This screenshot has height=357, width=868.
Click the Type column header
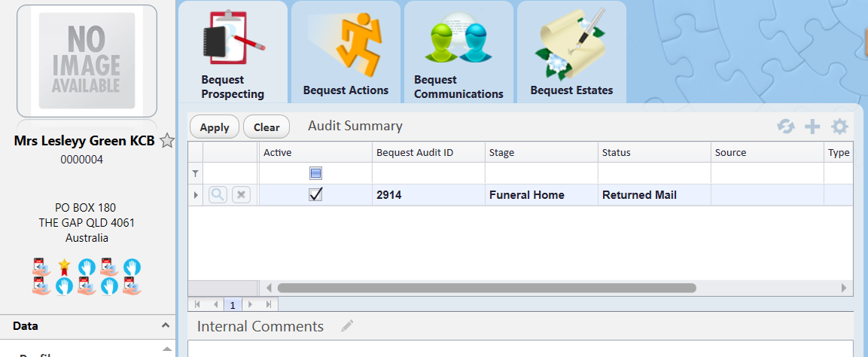tap(838, 152)
